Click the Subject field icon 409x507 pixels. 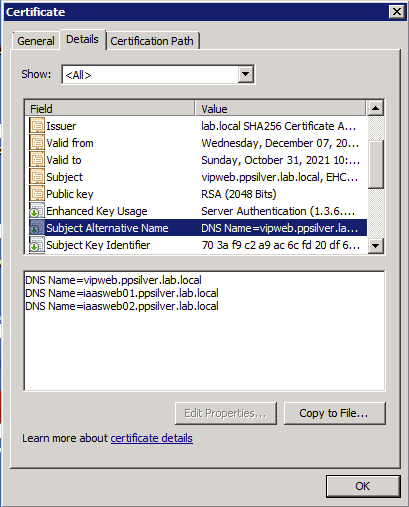(x=37, y=177)
